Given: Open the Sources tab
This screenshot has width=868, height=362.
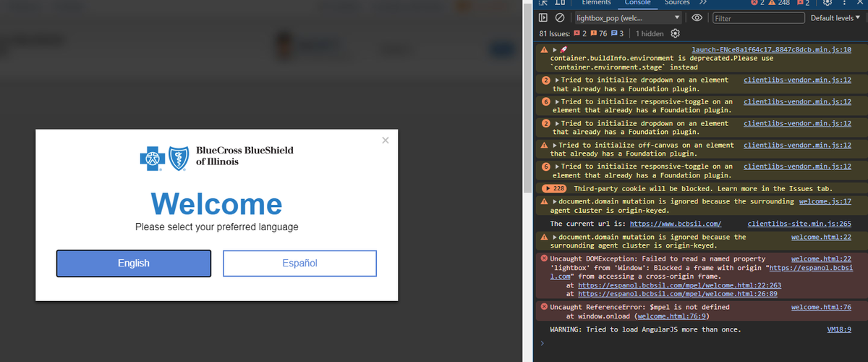Looking at the screenshot, I should click(x=677, y=3).
